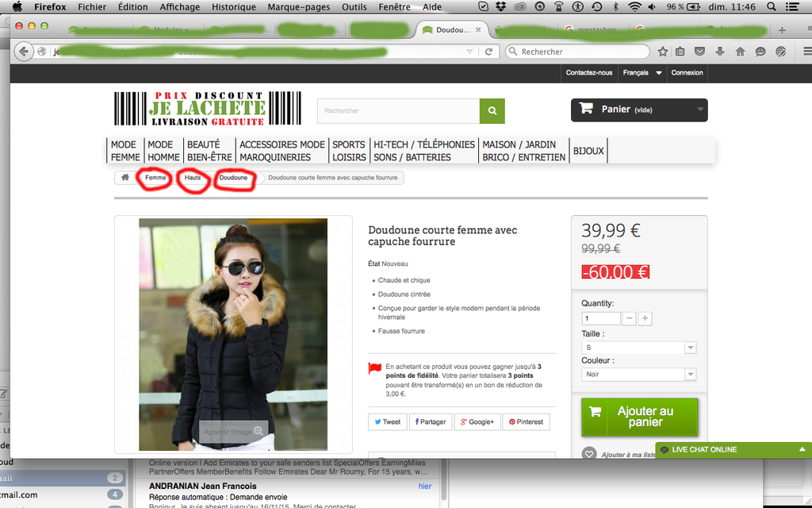The width and height of the screenshot is (812, 508).
Task: Open the Bijoux category
Action: [588, 151]
